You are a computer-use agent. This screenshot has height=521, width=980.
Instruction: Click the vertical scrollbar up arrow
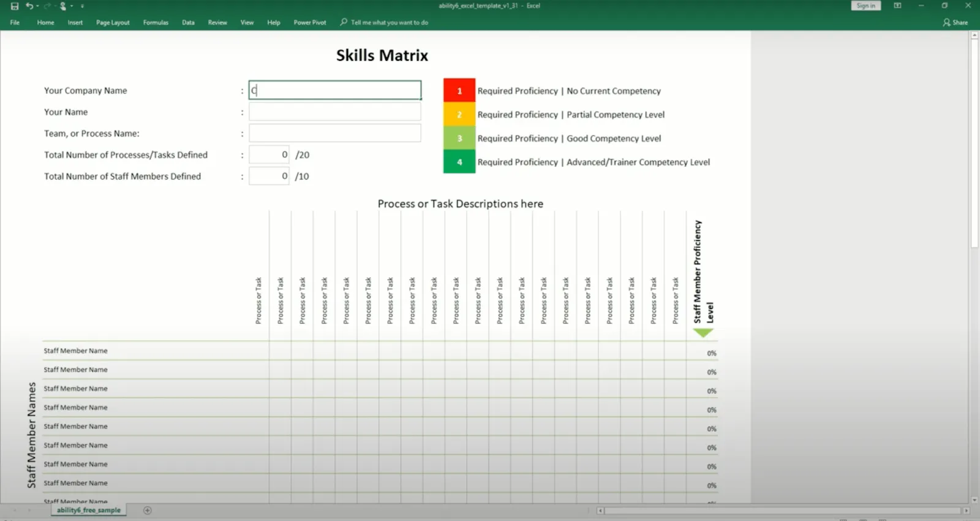(x=974, y=35)
